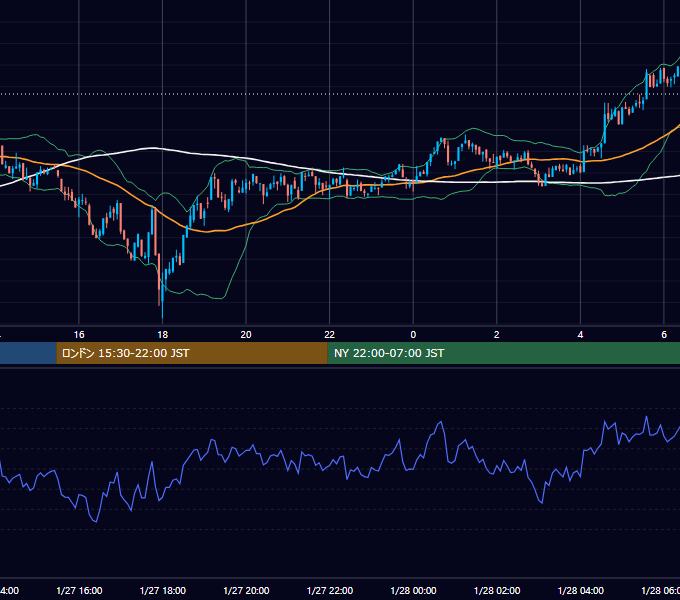This screenshot has width=680, height=600.
Task: Click the white moving average peak near 18:00
Action: click(153, 148)
